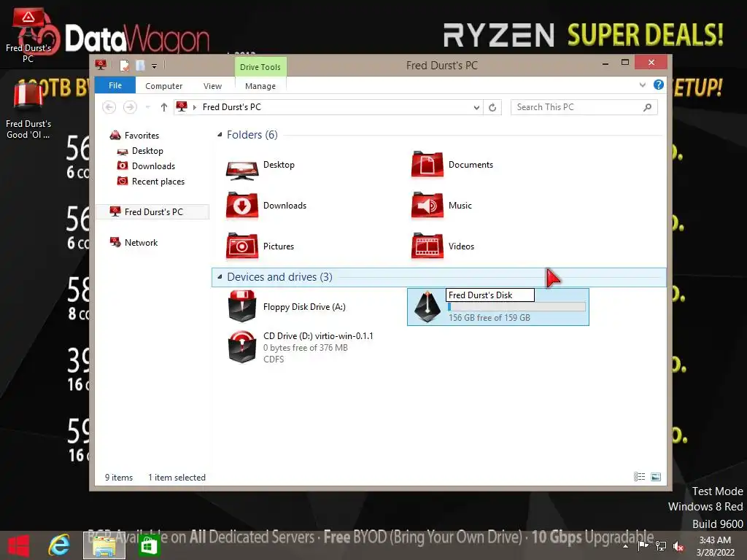Click the Back navigation arrow
The image size is (747, 560).
click(109, 107)
